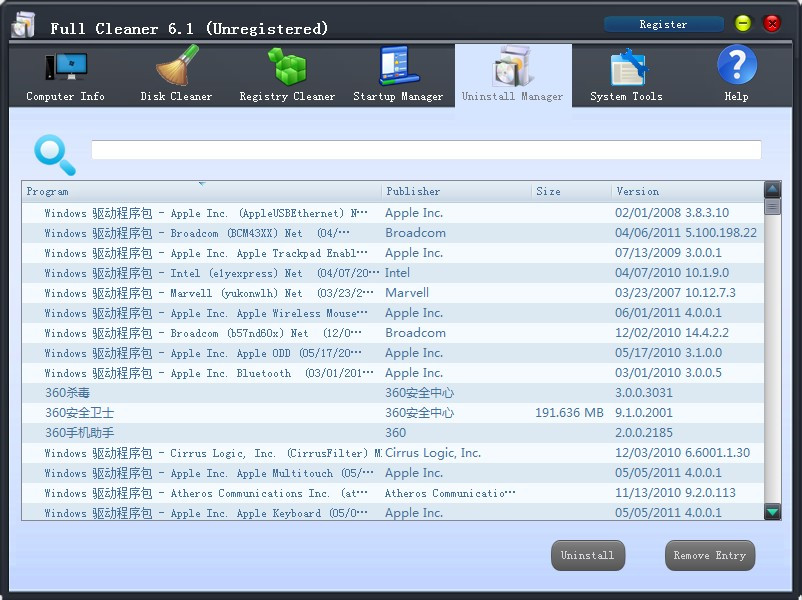Click the Cirrus Logic, Inc. publisher cell

tap(433, 453)
